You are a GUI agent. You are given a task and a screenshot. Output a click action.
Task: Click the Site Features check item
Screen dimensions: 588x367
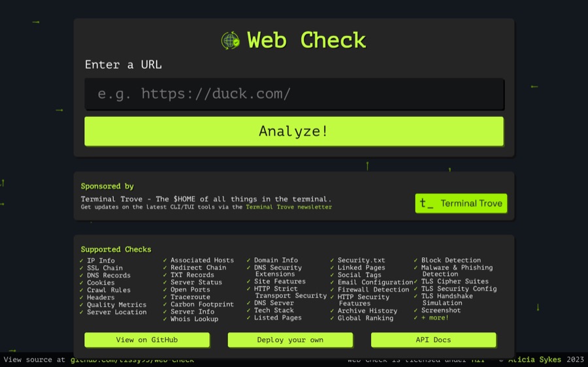[x=280, y=281]
